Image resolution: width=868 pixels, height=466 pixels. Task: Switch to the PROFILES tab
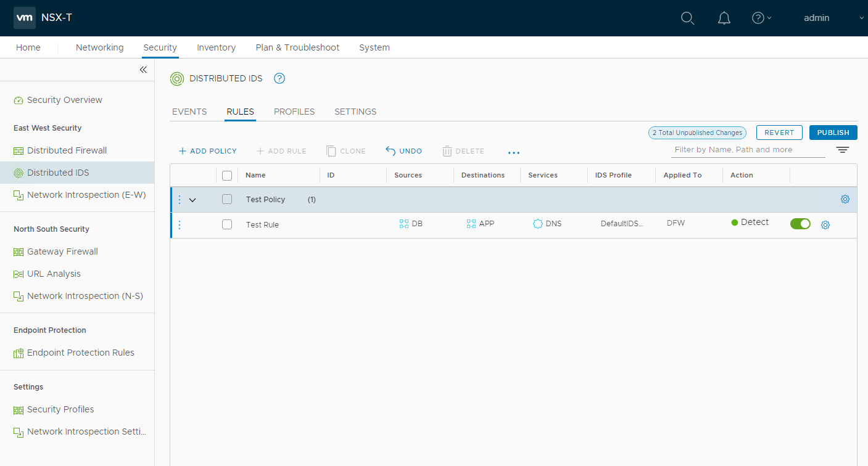(x=294, y=112)
